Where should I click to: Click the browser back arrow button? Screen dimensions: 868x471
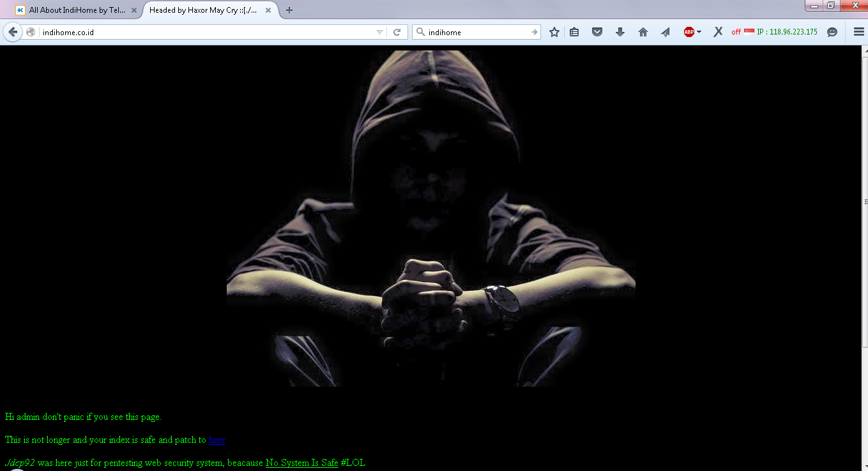pos(13,32)
